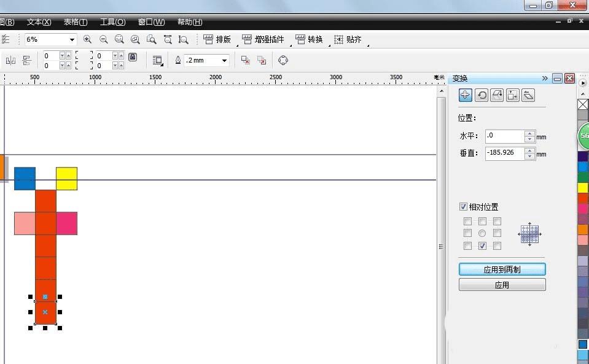The image size is (589, 364).
Task: Toggle the 相对位置 checkbox
Action: 463,206
